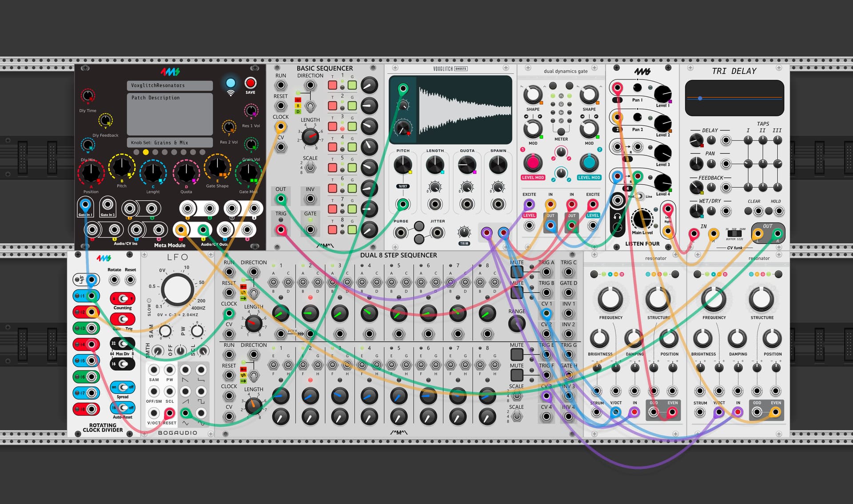853x504 pixels.
Task: Enable step 3 green gate button on Basic Sequencer
Action: click(x=352, y=127)
